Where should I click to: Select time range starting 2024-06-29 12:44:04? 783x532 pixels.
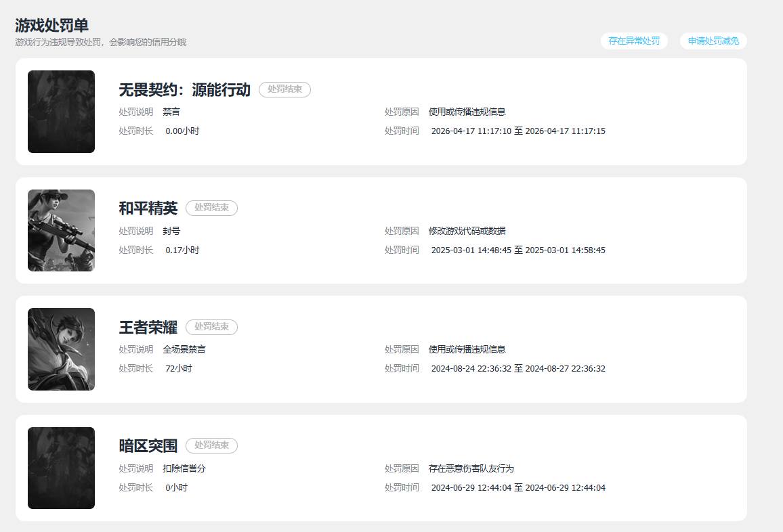518,487
